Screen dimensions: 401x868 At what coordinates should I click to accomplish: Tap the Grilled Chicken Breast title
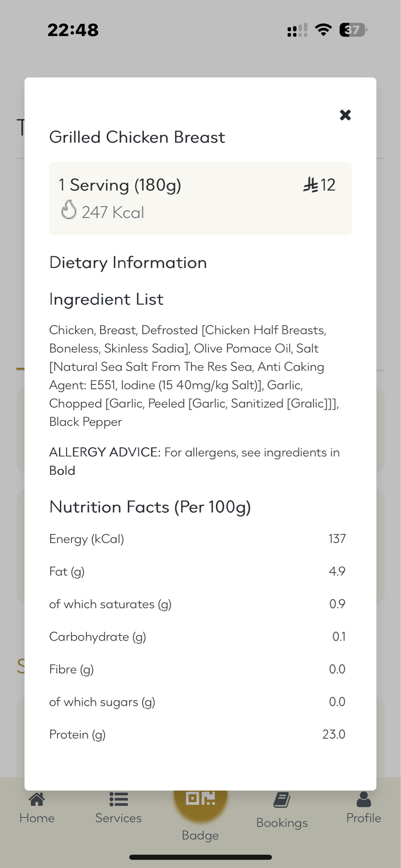point(137,137)
